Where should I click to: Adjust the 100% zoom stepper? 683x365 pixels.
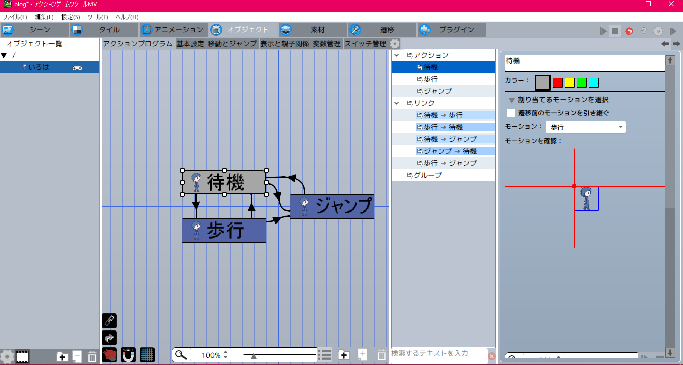coord(225,355)
